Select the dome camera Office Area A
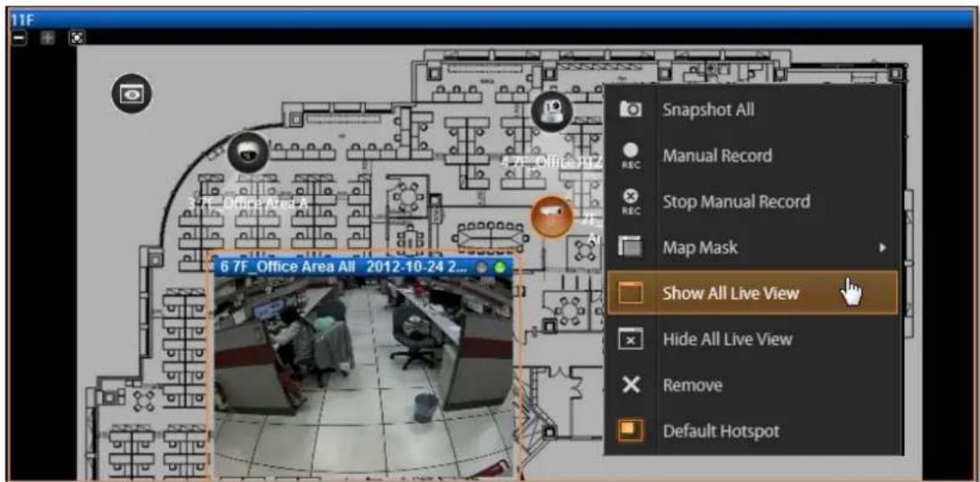980x482 pixels. 248,152
